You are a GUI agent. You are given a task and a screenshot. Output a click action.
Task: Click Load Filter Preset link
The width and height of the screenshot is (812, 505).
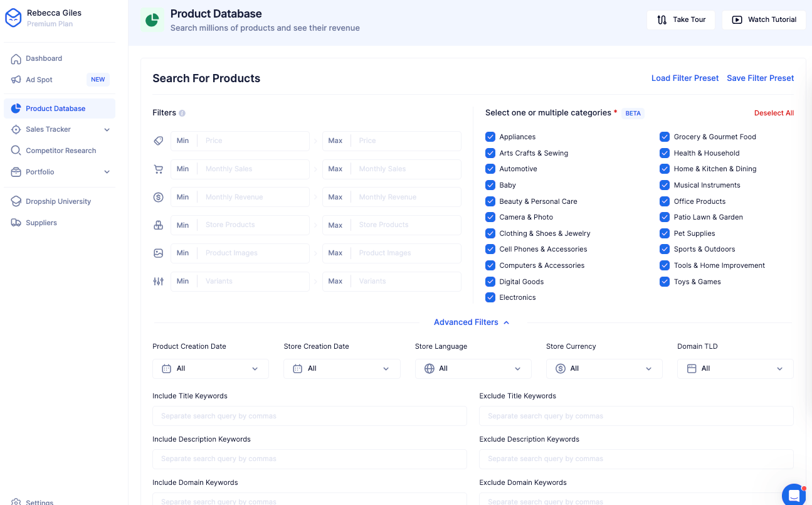click(685, 78)
